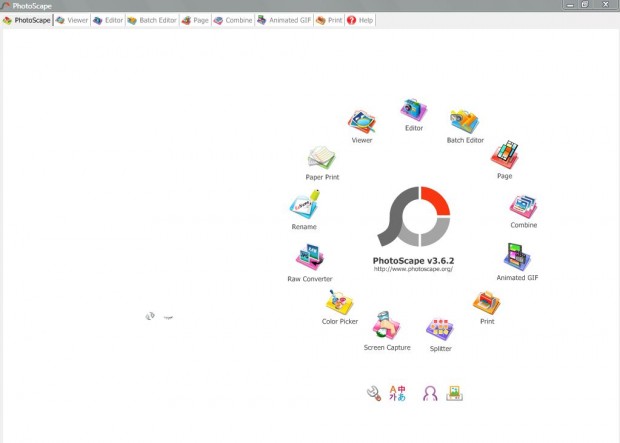Image resolution: width=620 pixels, height=443 pixels.
Task: Change language with the multilingual letters icon
Action: [x=397, y=393]
